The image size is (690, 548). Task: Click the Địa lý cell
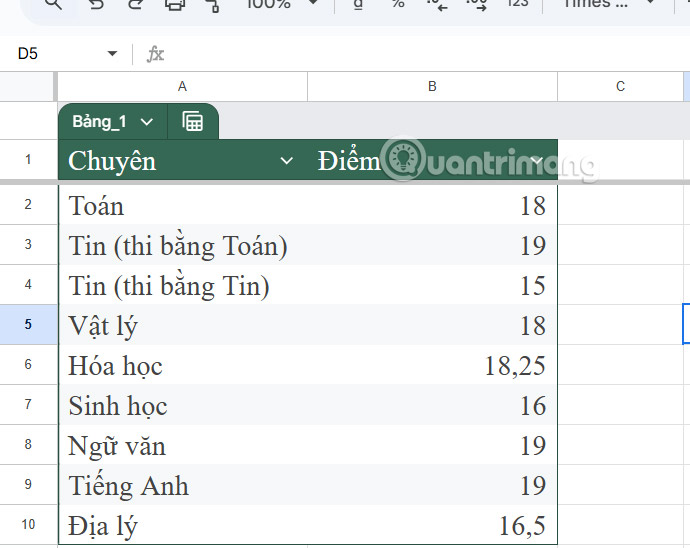point(183,525)
